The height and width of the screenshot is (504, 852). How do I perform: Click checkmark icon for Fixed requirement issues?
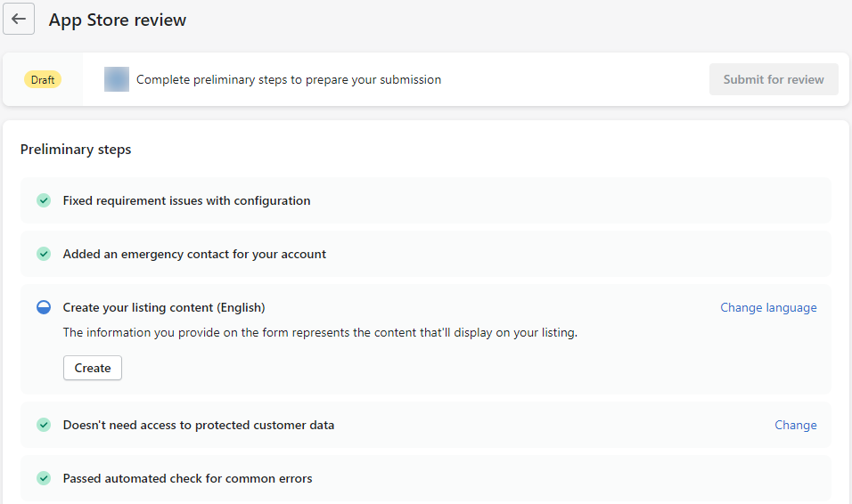[x=44, y=200]
